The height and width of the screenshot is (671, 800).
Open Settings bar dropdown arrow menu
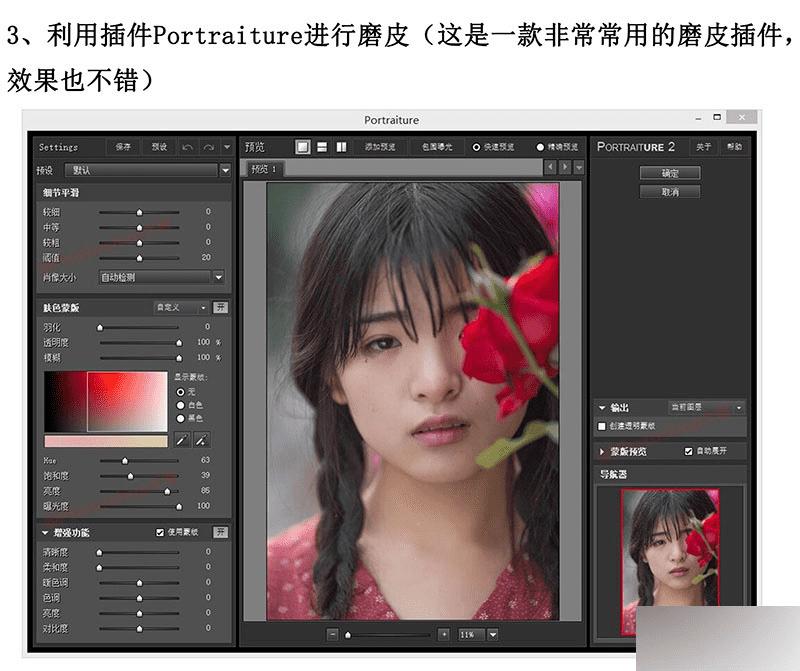click(227, 147)
